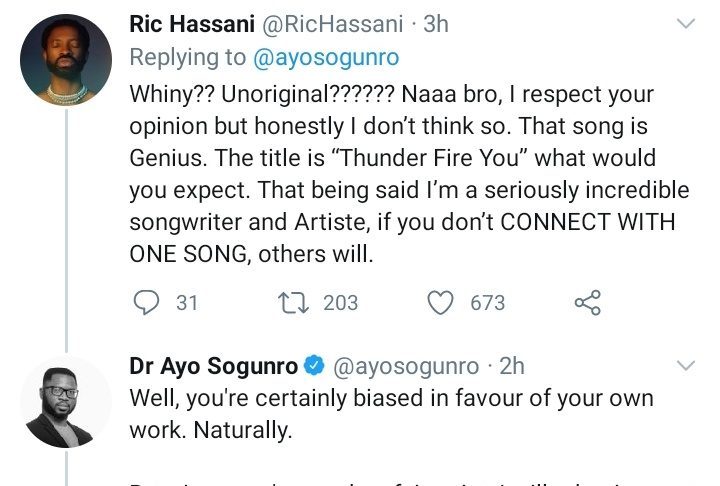Retweet Ric Hassani's tweet

point(288,302)
